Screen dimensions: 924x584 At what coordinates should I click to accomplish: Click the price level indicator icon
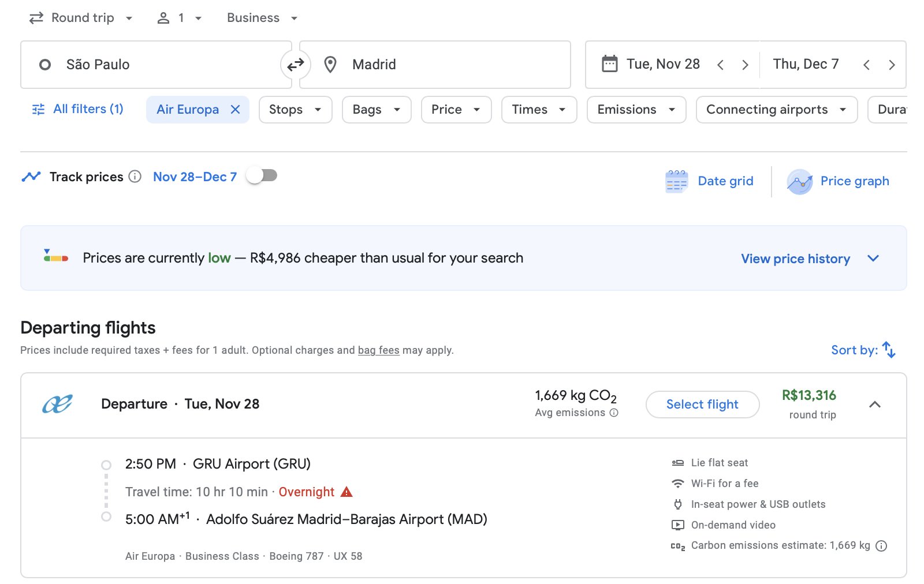[x=55, y=256]
